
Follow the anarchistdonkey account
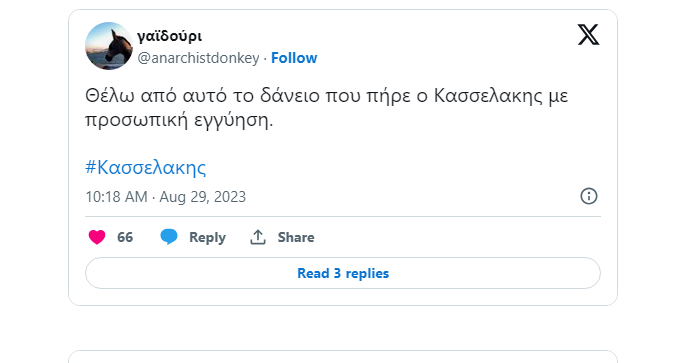pyautogui.click(x=294, y=58)
